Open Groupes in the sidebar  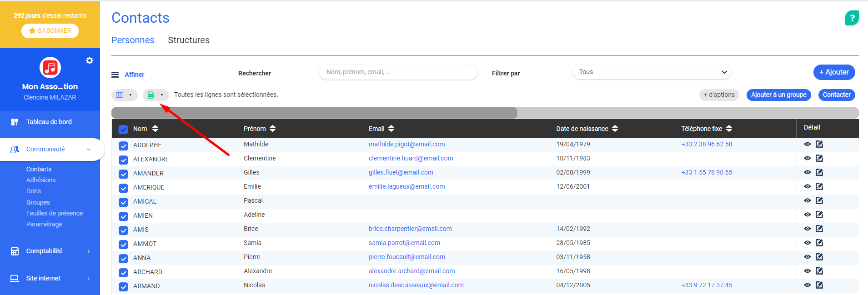click(38, 202)
